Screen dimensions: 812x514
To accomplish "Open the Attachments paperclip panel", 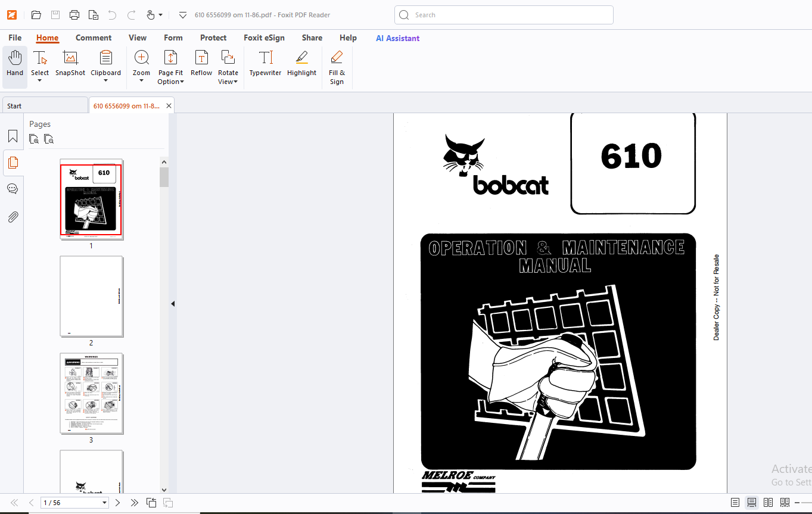I will [13, 217].
